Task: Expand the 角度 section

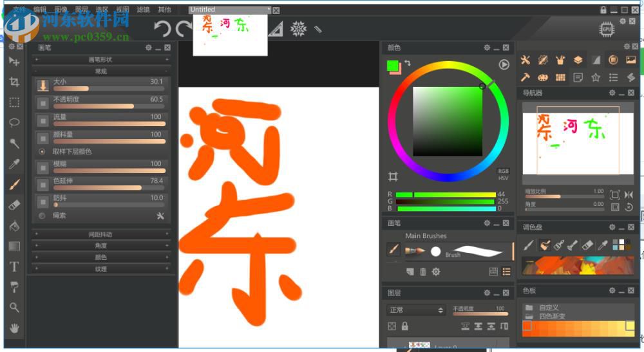Action: pyautogui.click(x=101, y=246)
